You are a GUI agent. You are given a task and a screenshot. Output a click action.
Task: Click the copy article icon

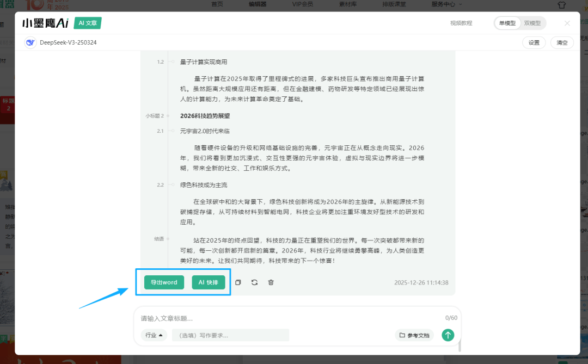238,282
